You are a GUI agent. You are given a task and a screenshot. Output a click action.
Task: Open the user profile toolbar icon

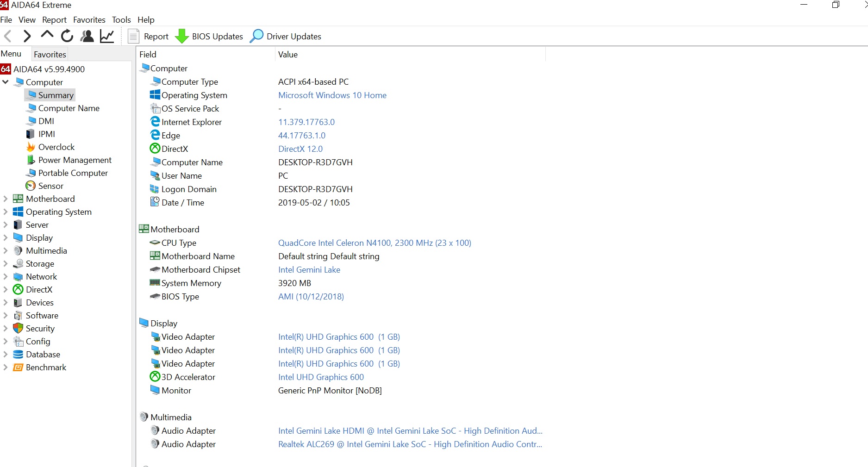(87, 36)
